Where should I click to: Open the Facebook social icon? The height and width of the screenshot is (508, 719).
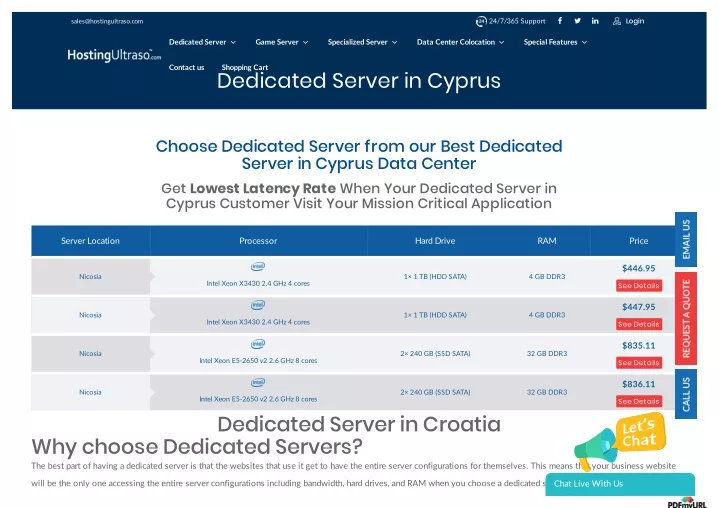click(x=560, y=21)
